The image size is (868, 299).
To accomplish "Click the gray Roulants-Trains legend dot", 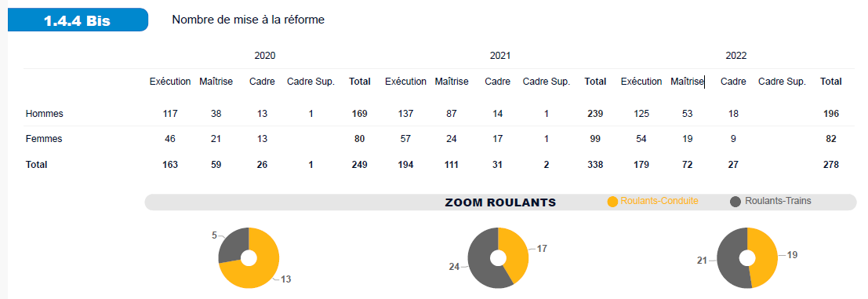I will point(735,202).
